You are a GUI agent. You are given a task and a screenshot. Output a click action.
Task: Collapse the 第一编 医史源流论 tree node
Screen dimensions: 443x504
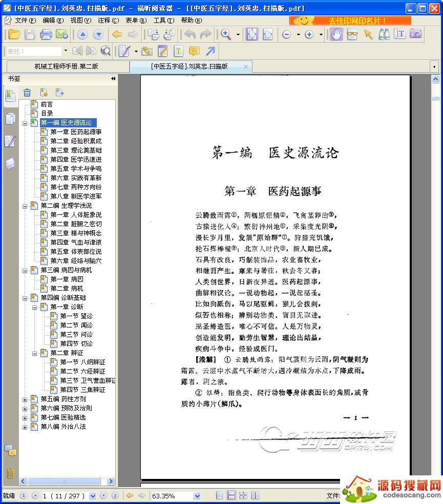[25, 123]
